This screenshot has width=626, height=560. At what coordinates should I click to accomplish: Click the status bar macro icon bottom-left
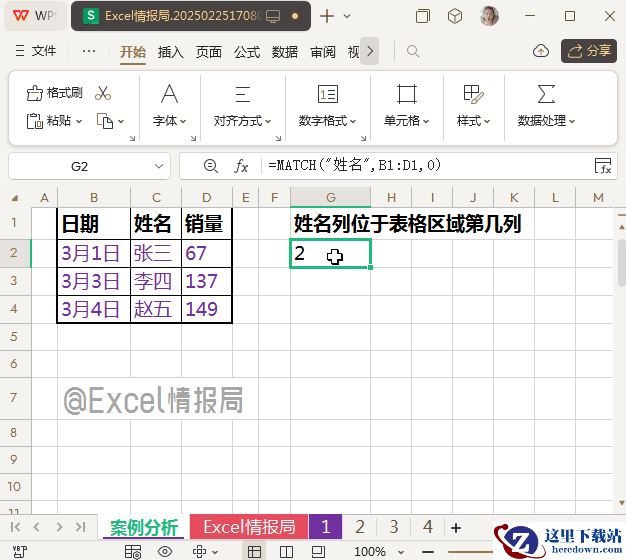(20, 552)
